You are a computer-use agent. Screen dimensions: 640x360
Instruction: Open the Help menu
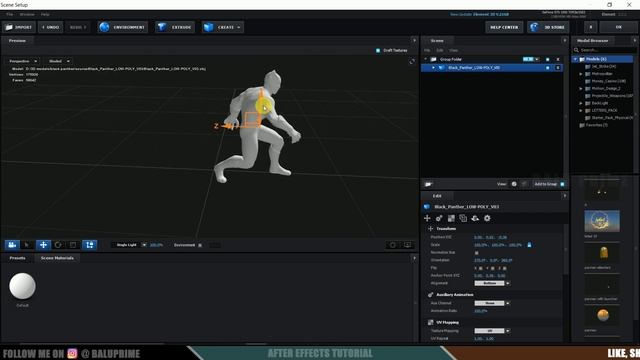click(x=45, y=14)
